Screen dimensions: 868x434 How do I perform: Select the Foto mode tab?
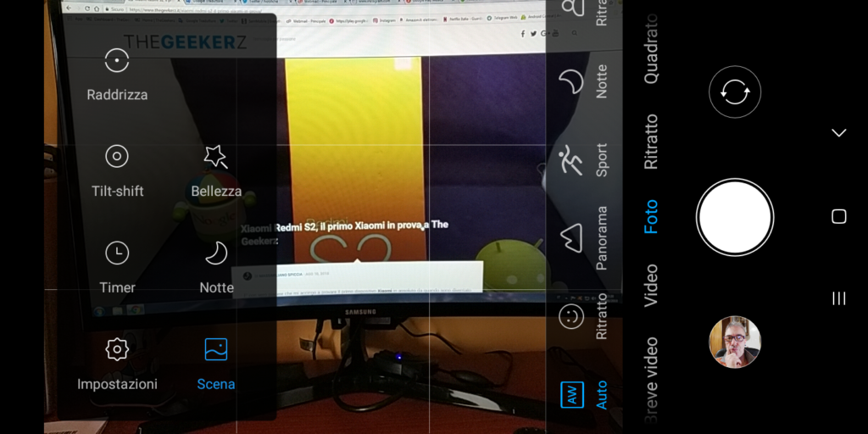tap(651, 216)
